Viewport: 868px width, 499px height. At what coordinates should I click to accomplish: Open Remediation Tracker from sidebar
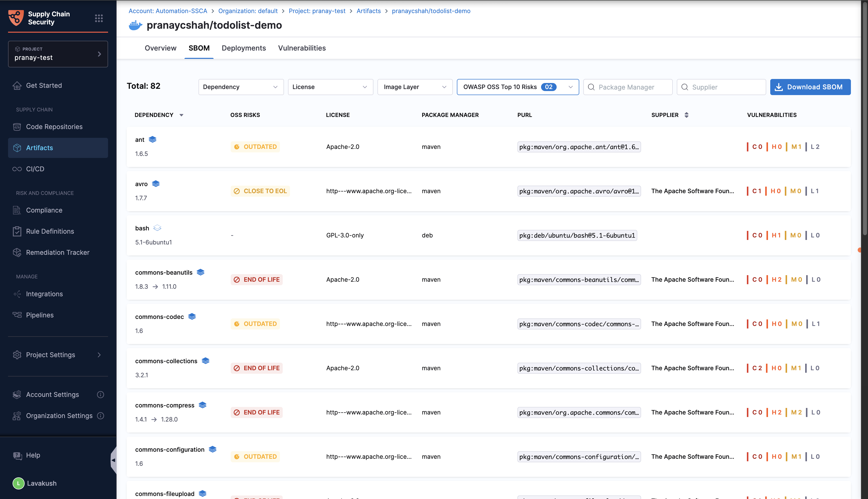[x=58, y=252]
